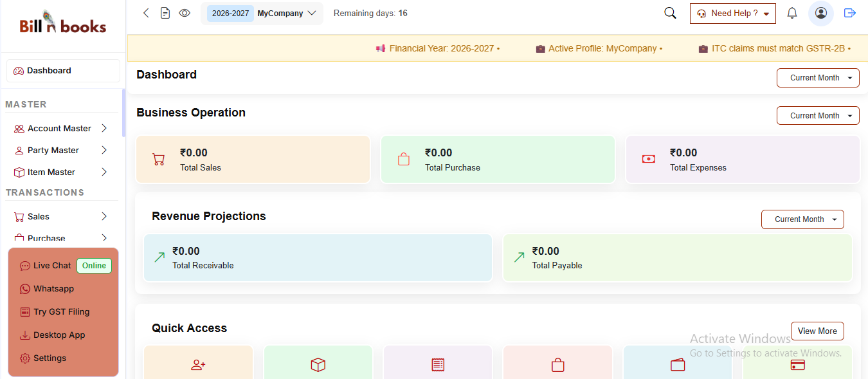Click the Total Expenses cash icon
868x379 pixels.
648,159
